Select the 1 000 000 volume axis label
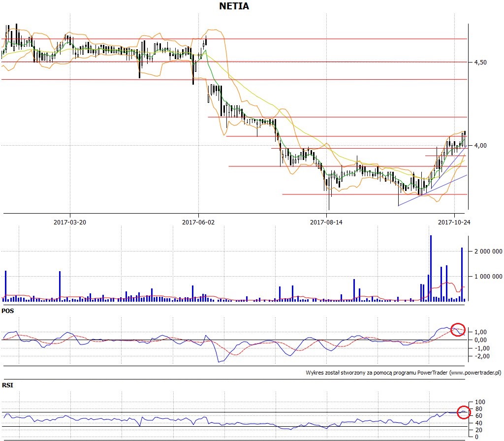The image size is (504, 441). (x=488, y=277)
